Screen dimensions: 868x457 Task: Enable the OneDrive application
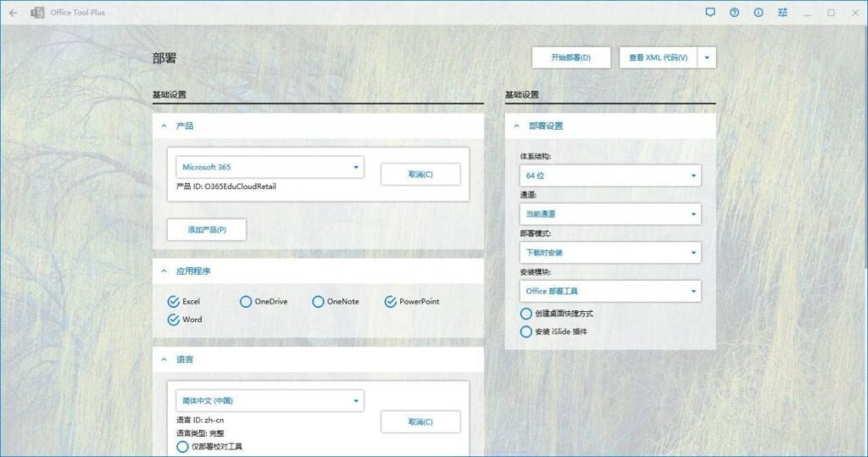click(x=246, y=301)
